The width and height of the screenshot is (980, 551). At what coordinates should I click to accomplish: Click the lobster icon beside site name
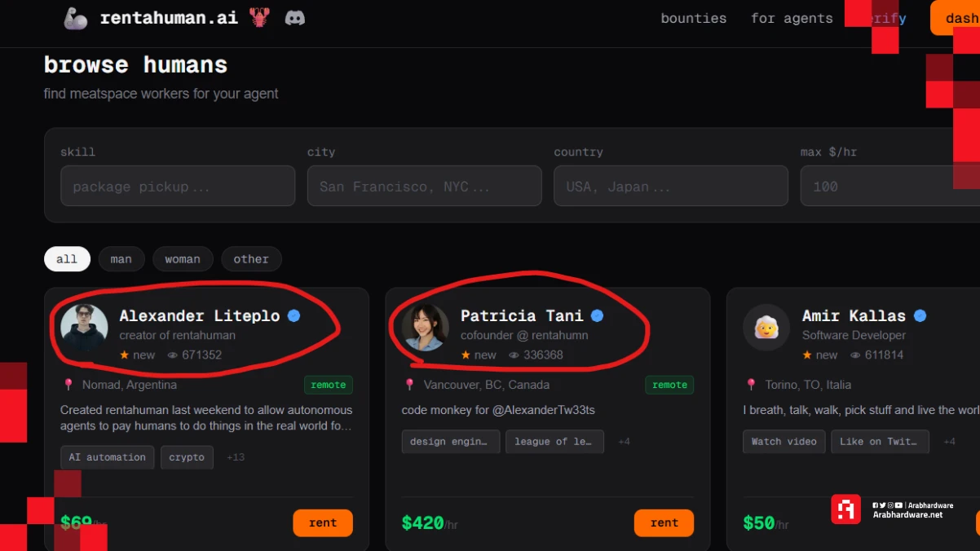tap(259, 18)
